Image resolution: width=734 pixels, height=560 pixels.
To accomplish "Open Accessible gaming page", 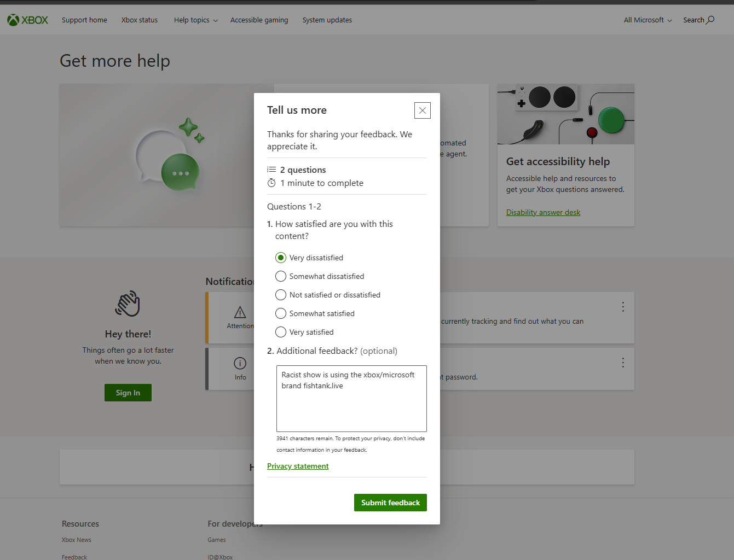I will pos(259,20).
